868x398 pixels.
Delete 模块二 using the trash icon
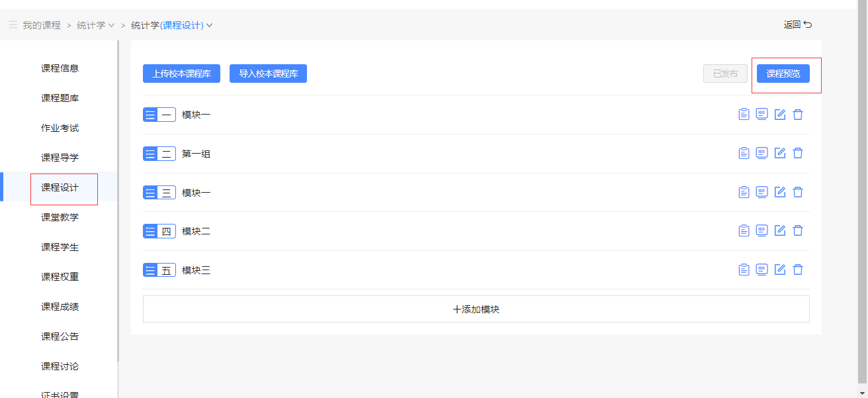click(x=798, y=230)
